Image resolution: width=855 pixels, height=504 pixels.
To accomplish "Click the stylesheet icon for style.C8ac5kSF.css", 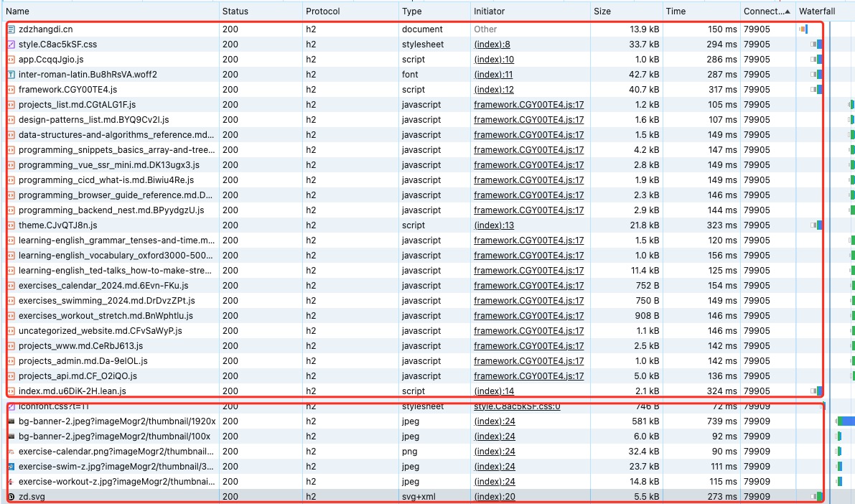I will [x=11, y=45].
